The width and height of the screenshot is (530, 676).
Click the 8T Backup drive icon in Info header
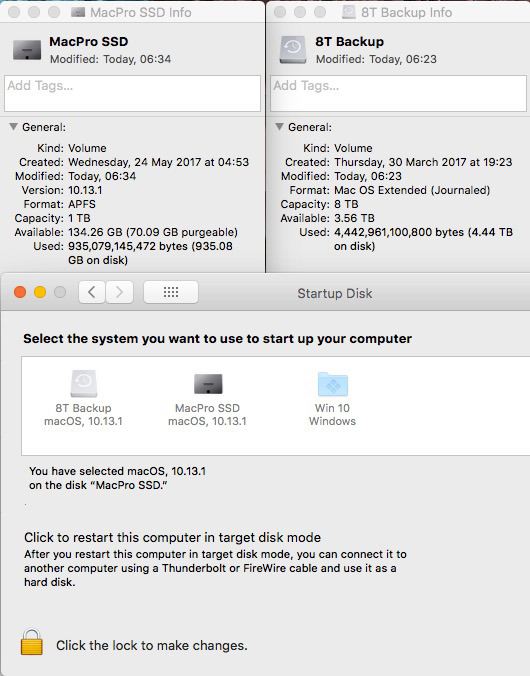(x=293, y=50)
